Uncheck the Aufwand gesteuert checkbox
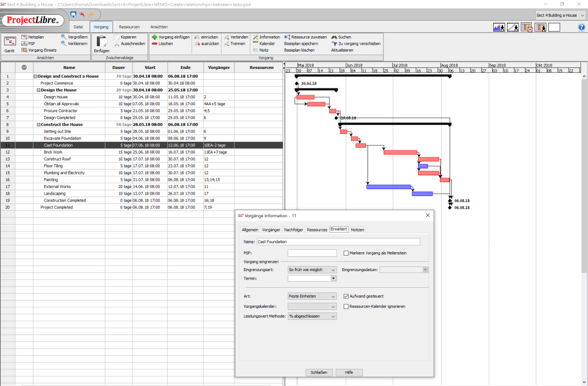588x386 pixels. coord(346,296)
